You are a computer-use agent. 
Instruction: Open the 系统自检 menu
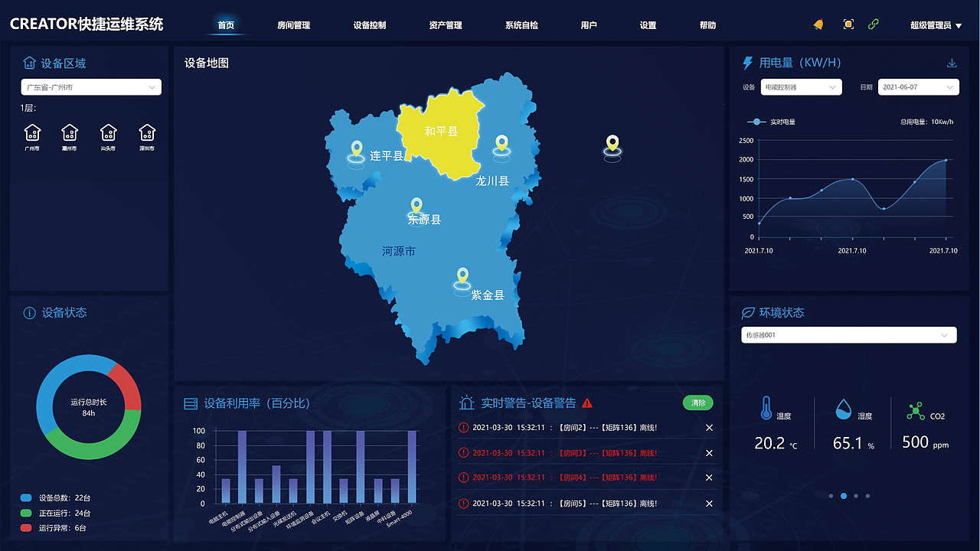[521, 25]
